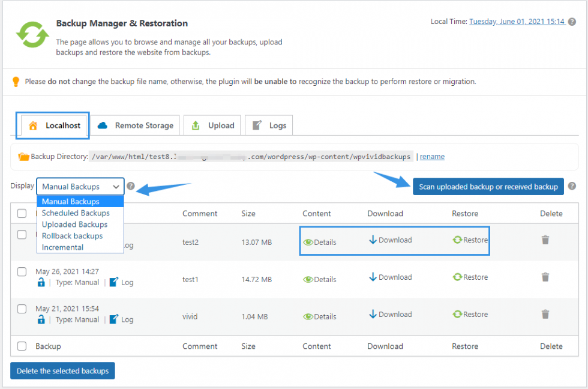Delete the test2 backup with trash icon
Viewport: 588px width, 389px height.
pos(545,240)
